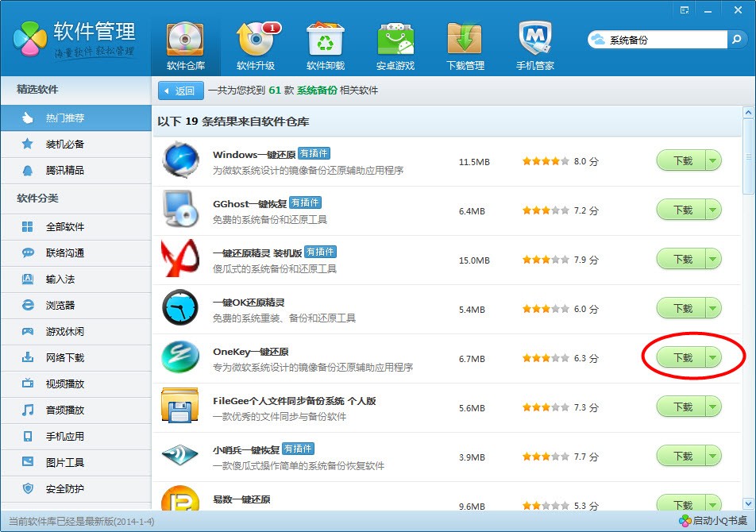This screenshot has height=532, width=756.
Task: Click the 6.3 分 rating of OneKey一键还原
Action: 586,358
